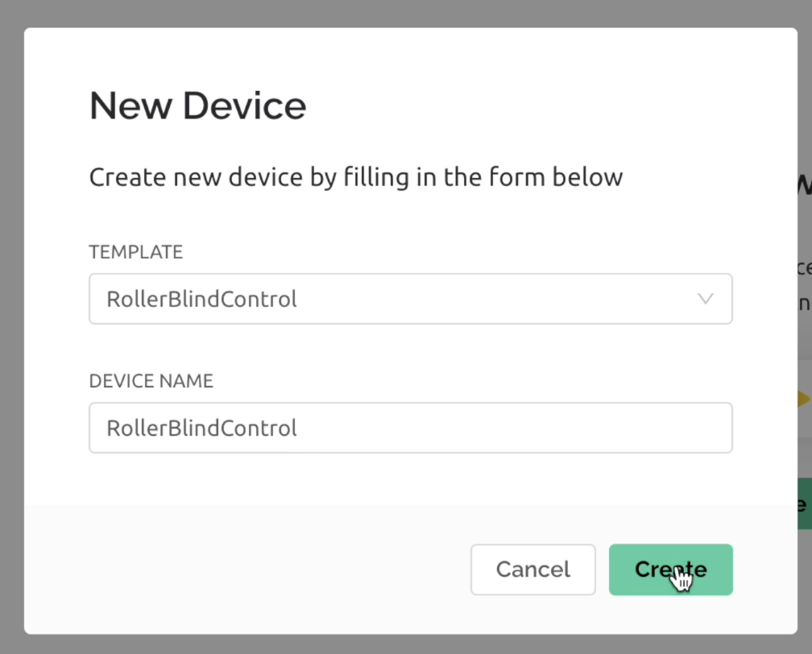Click the yellow arrow icon behind dialog
Image resolution: width=812 pixels, height=654 pixels.
(x=804, y=399)
